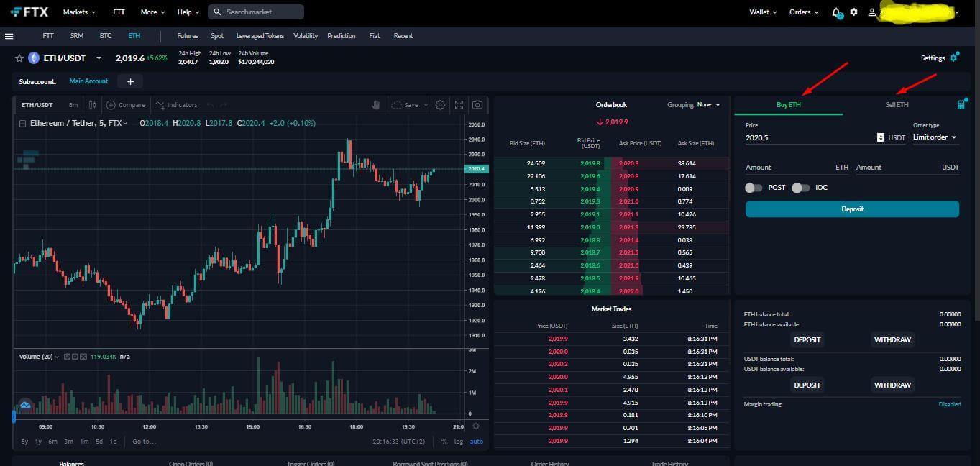Open chart Indicators
The image size is (980, 466).
click(x=176, y=105)
